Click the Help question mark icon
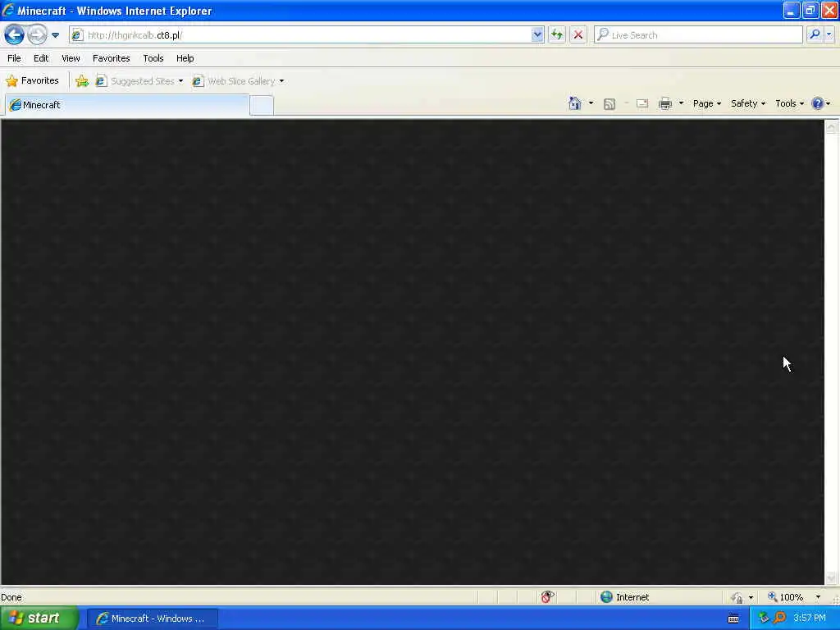This screenshot has height=630, width=840. (818, 103)
